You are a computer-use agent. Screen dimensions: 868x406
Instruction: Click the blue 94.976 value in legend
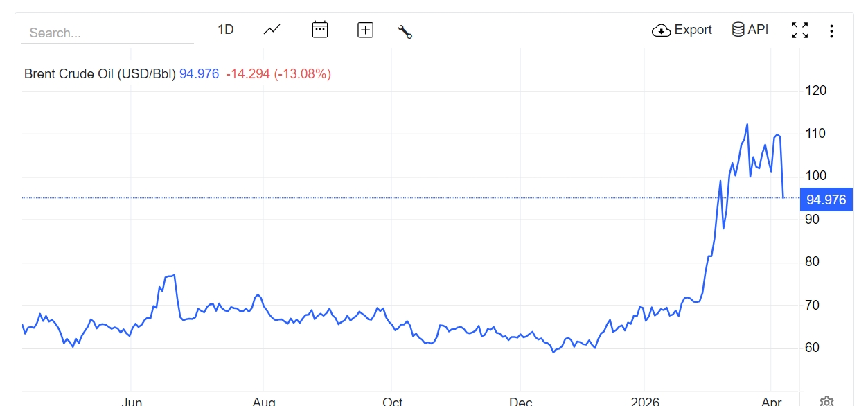[200, 73]
